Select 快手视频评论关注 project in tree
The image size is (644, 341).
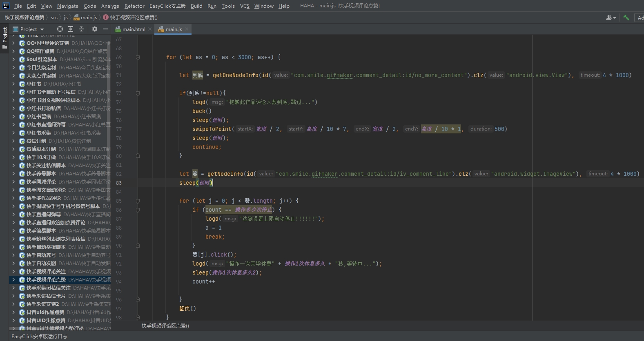[x=46, y=271]
